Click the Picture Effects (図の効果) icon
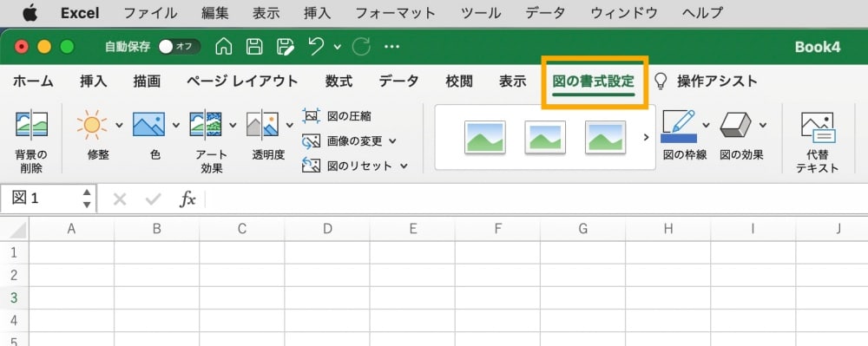868x346 pixels. point(736,125)
